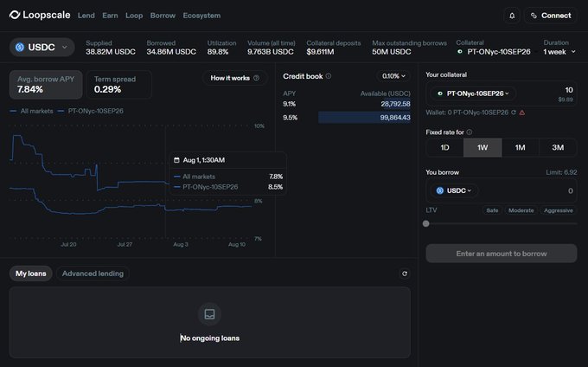
Task: Select 1D fixed rate duration
Action: tap(444, 147)
